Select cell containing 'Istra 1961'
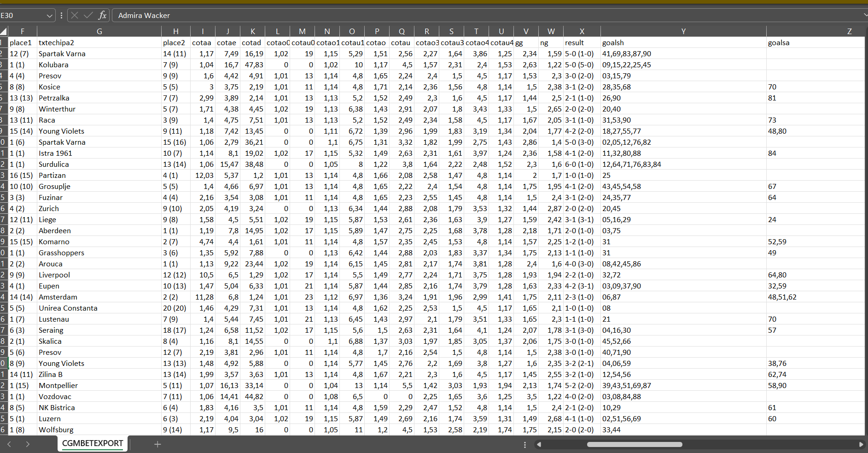 pyautogui.click(x=99, y=153)
